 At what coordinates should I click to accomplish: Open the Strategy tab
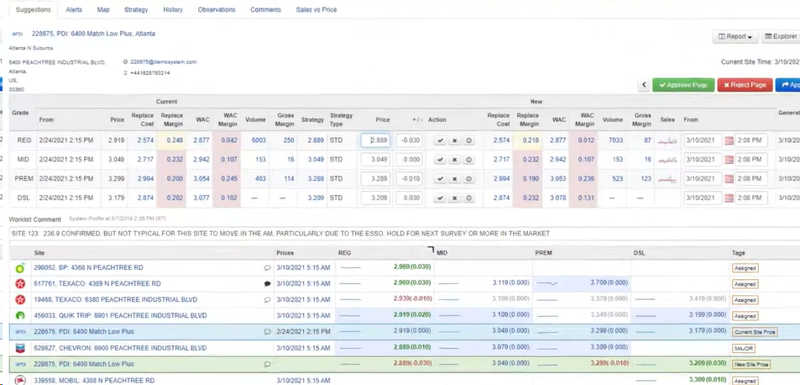point(136,10)
